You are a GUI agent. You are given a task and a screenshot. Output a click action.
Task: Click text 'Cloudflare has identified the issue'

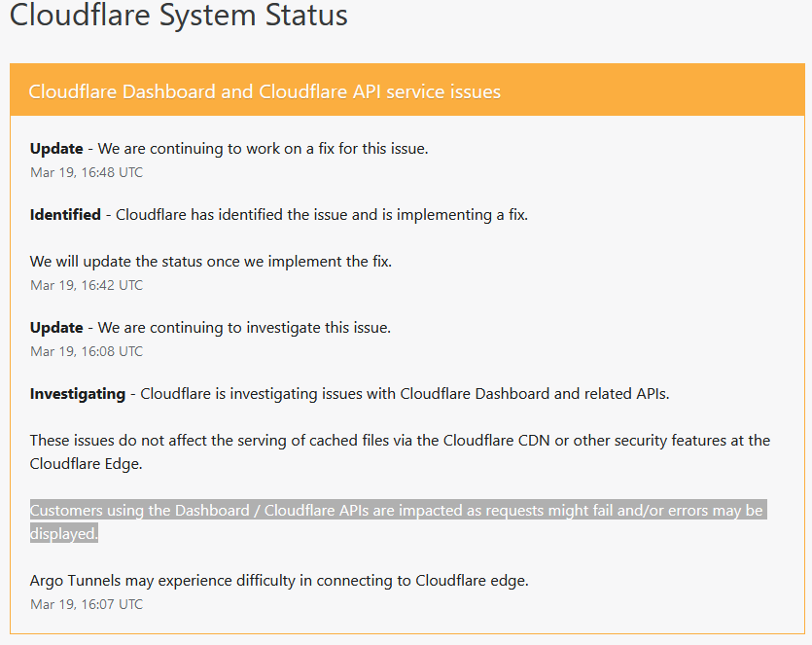[x=231, y=214]
